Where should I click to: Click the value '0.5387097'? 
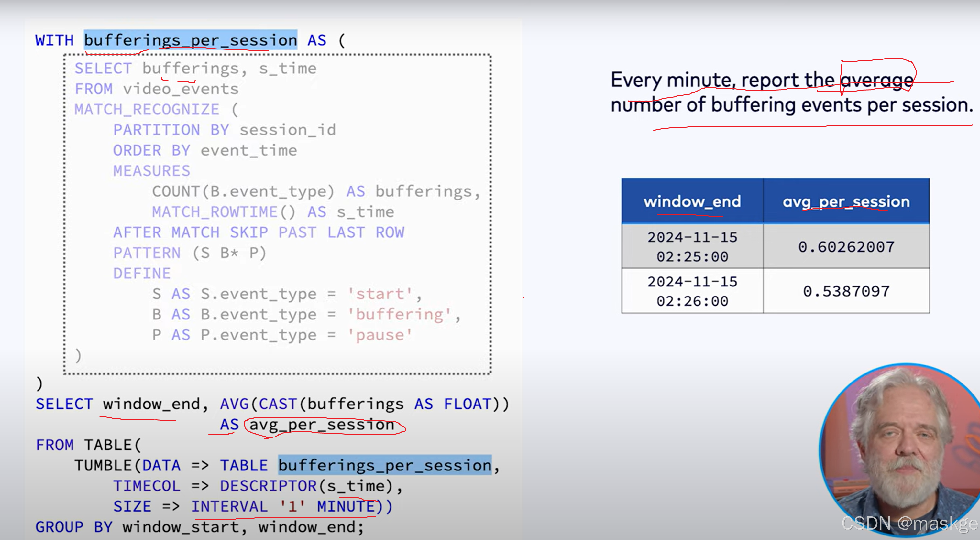click(846, 291)
